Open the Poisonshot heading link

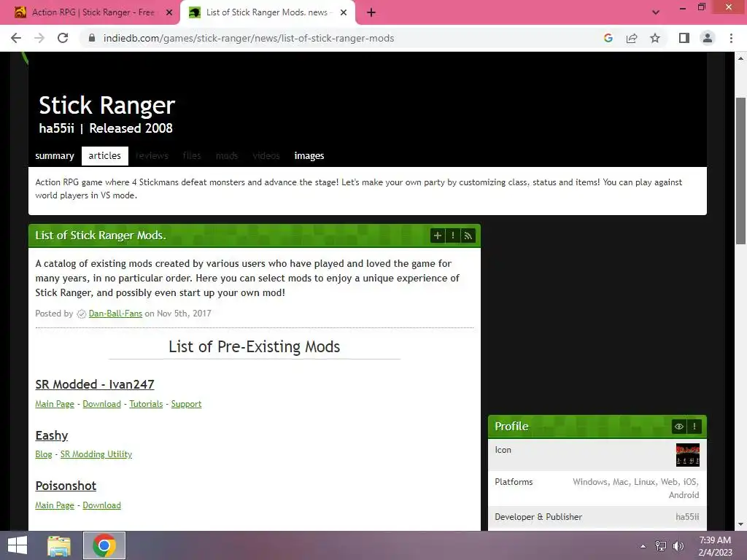[66, 486]
